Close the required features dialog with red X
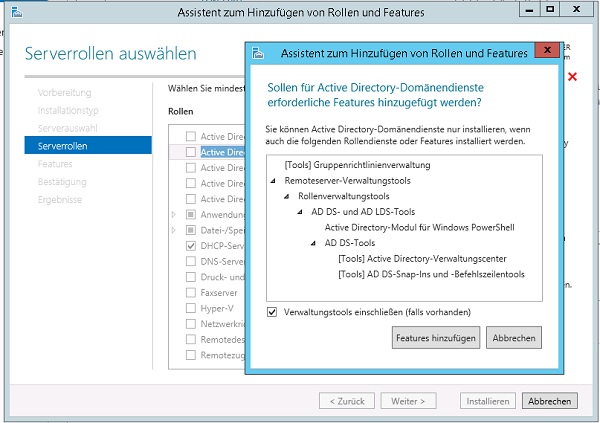The height and width of the screenshot is (423, 600). (x=547, y=50)
